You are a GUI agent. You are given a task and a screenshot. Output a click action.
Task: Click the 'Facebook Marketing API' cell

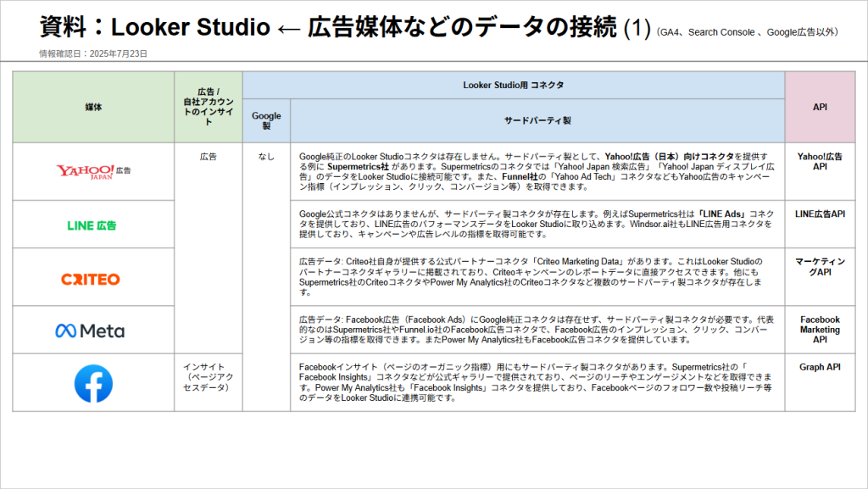point(820,330)
